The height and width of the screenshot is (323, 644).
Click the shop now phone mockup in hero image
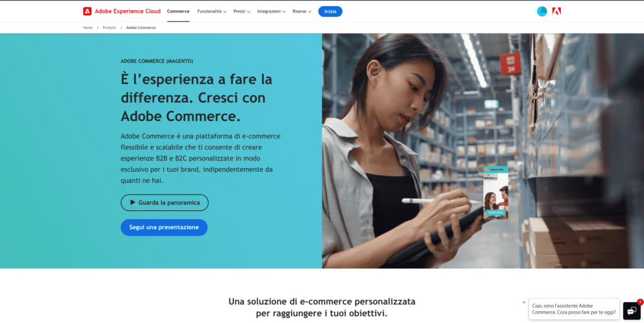[496, 193]
